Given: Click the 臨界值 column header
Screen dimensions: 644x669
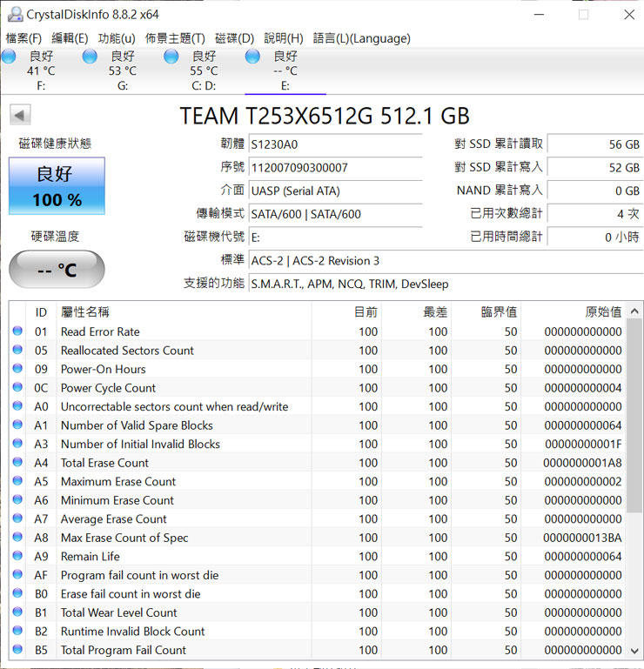Looking at the screenshot, I should point(486,312).
